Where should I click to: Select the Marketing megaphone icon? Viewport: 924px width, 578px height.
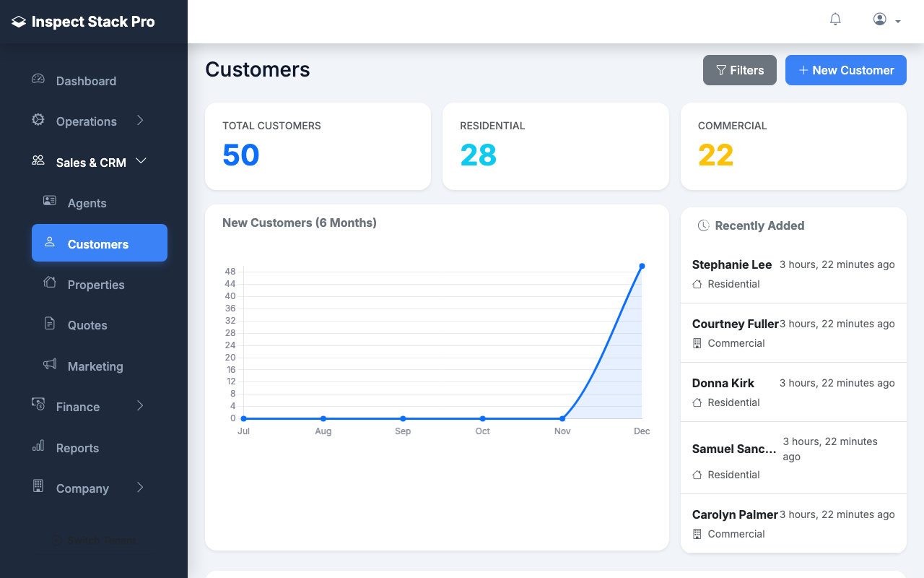point(49,365)
